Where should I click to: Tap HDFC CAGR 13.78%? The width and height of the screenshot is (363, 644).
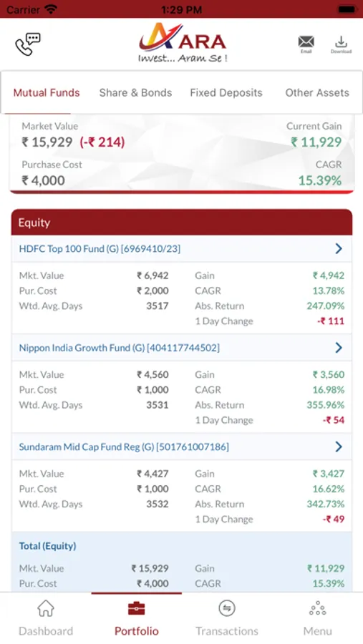[x=329, y=291]
